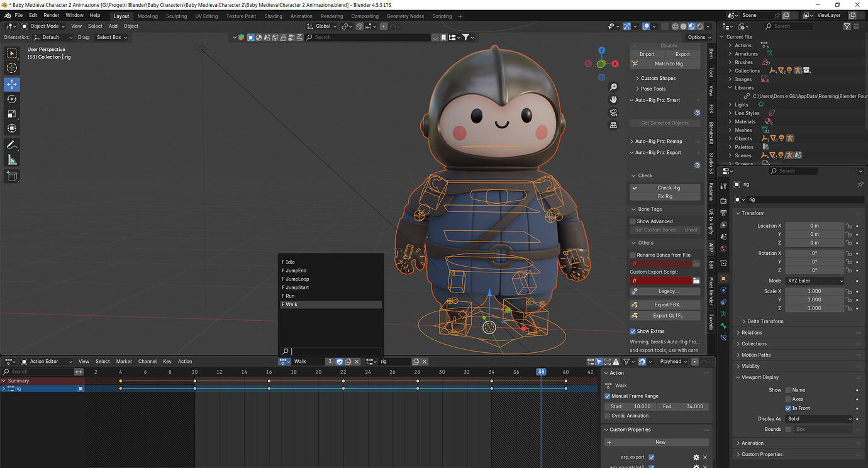Pick the Scale tool
The height and width of the screenshot is (468, 868).
click(x=12, y=113)
